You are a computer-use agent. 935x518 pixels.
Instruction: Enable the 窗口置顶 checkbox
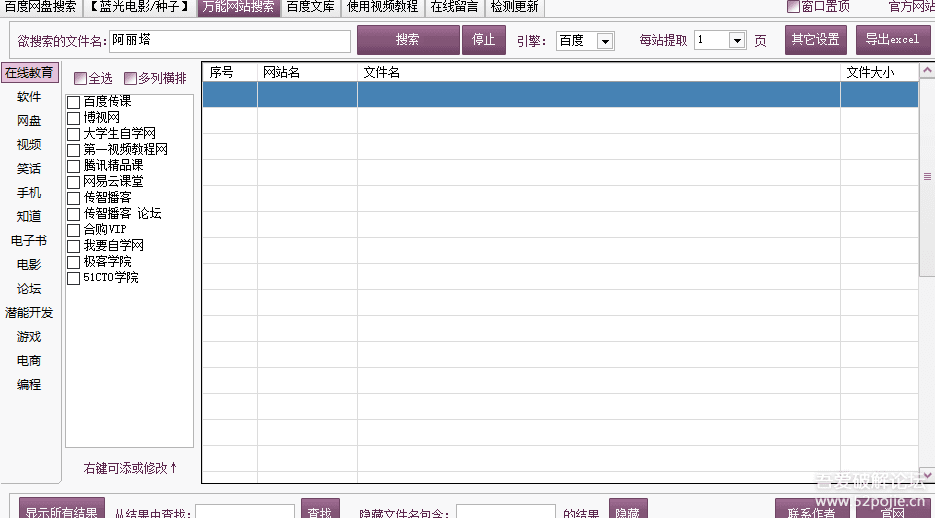tap(794, 7)
